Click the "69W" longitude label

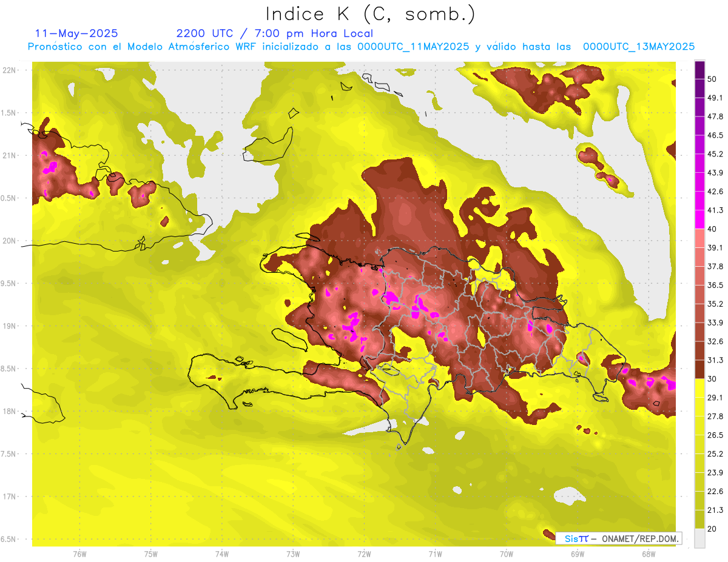[578, 554]
